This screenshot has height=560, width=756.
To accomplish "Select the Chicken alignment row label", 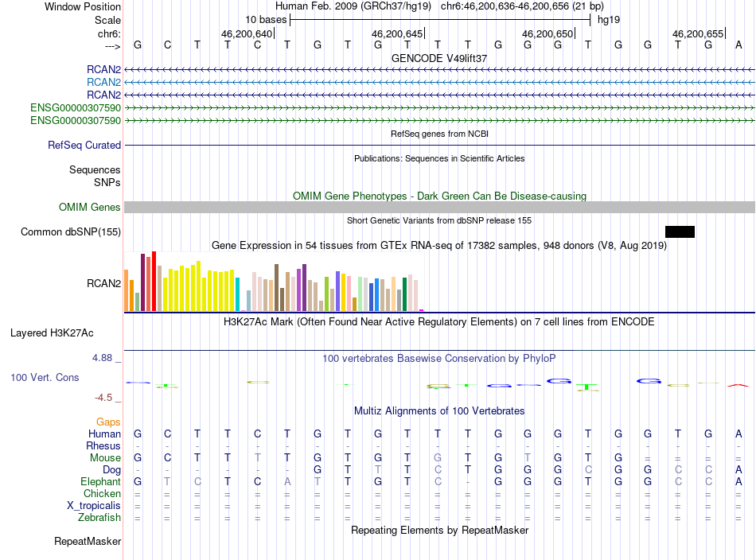I will (102, 493).
